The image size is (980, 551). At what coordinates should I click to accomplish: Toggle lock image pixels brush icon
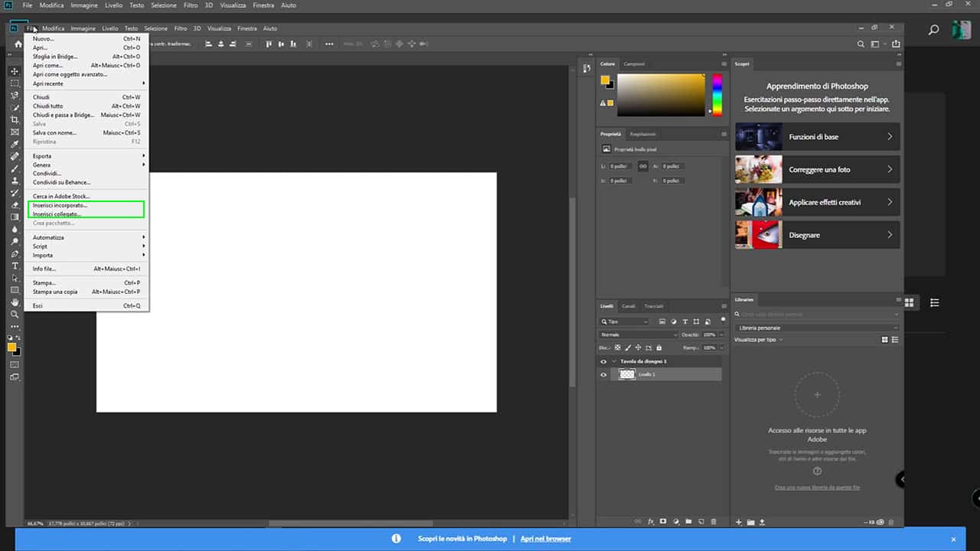[628, 347]
